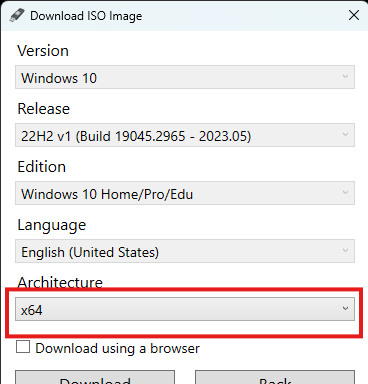Open the Language dropdown English (United States)
The image size is (368, 384).
click(x=185, y=251)
